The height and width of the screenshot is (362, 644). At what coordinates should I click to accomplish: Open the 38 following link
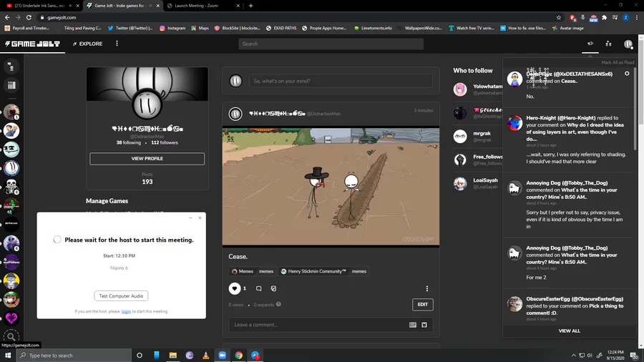point(128,143)
